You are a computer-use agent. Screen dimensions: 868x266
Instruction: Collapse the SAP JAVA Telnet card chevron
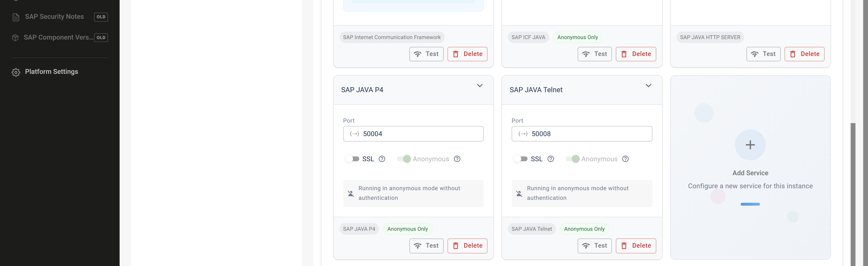pos(648,86)
